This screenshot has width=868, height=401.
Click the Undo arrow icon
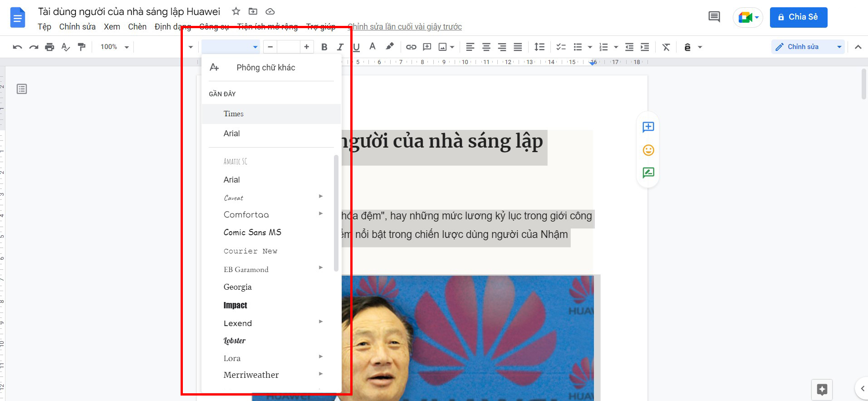click(17, 47)
